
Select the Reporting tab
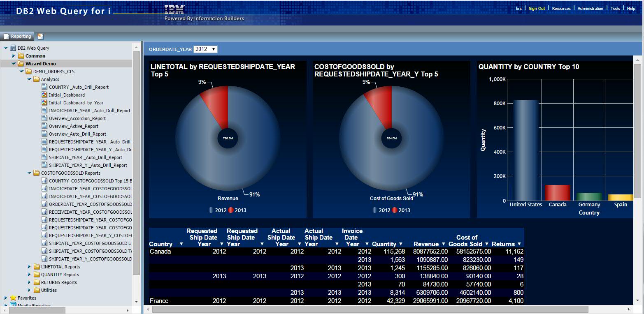tap(17, 36)
